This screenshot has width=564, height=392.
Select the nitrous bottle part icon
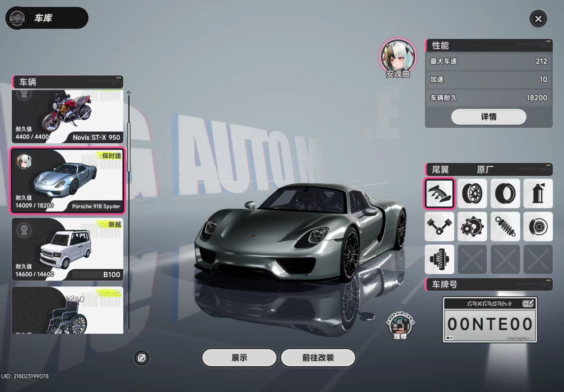pos(538,193)
